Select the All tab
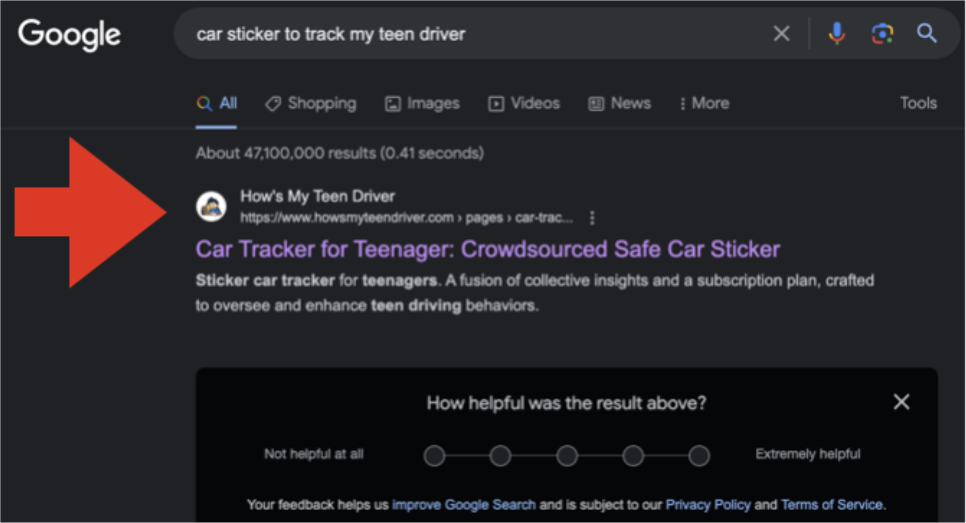966x523 pixels. [x=217, y=103]
